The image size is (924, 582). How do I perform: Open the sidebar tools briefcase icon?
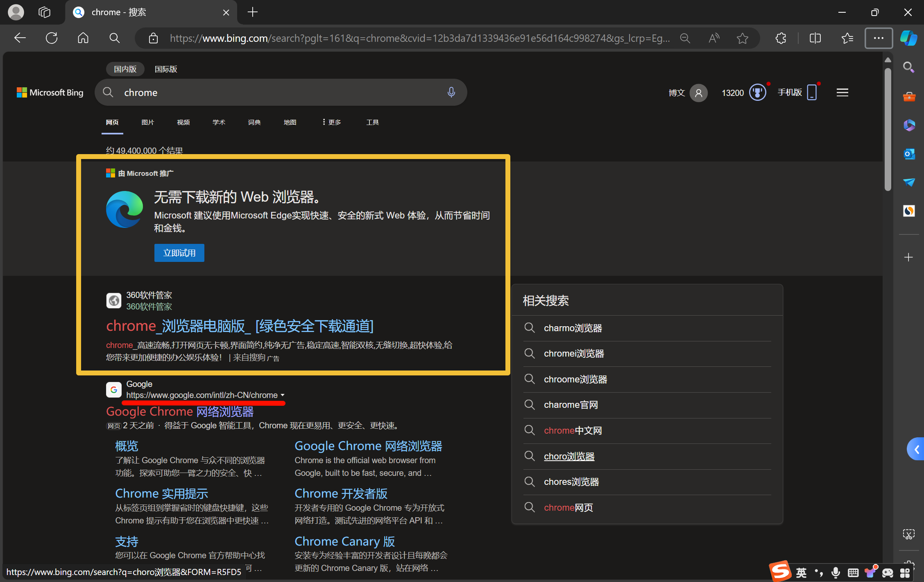(x=909, y=97)
